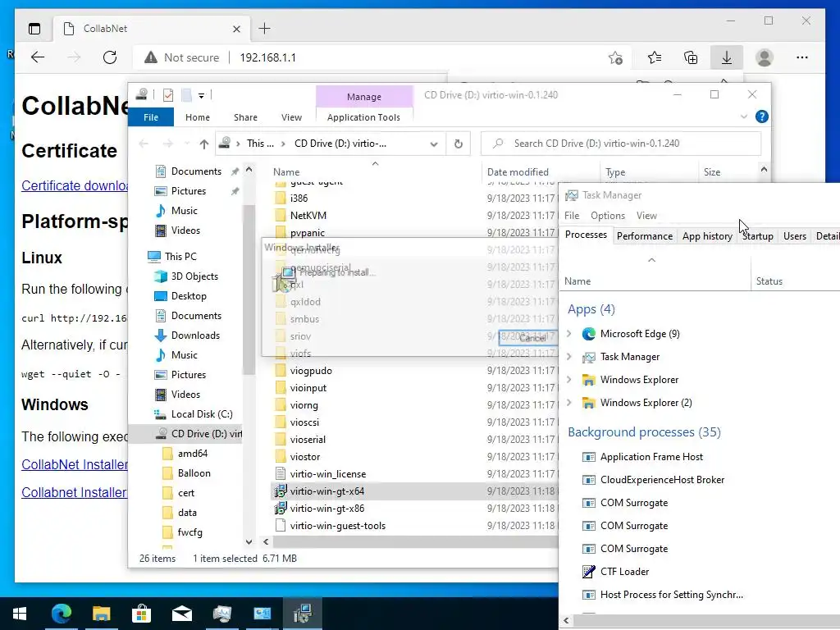Image resolution: width=840 pixels, height=630 pixels.
Task: Click the Edge refresh page icon
Action: tap(110, 57)
